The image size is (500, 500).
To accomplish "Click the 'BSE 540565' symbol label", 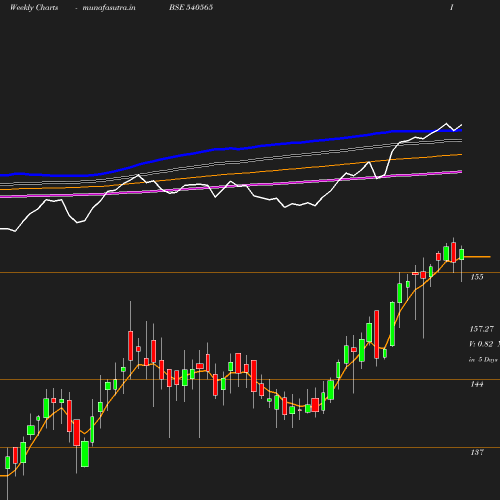I will (191, 7).
